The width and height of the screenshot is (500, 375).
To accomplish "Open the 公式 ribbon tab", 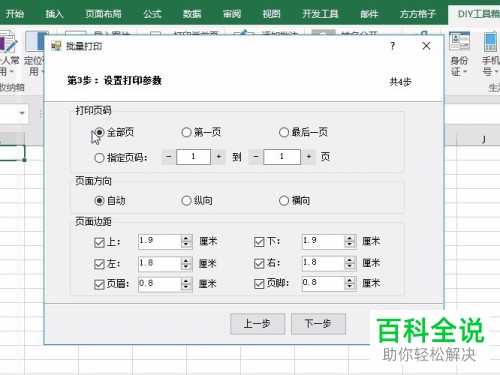I will click(152, 14).
